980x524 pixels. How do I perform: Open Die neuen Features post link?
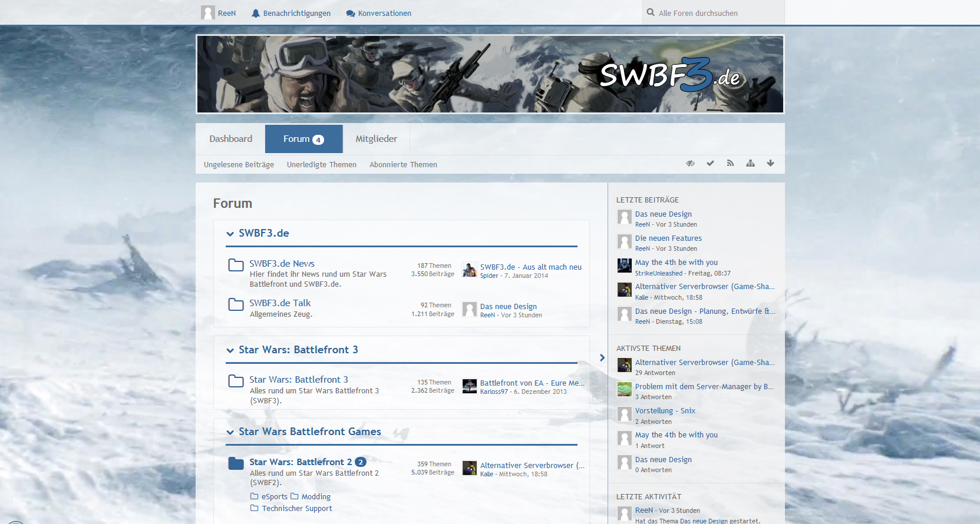pyautogui.click(x=668, y=238)
